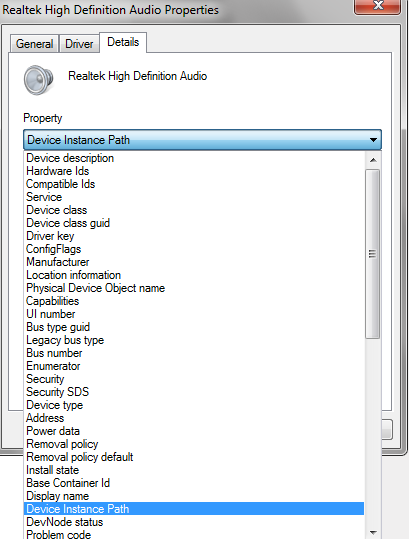Choose 'Problem code' from the list
409x539 pixels.
click(194, 534)
